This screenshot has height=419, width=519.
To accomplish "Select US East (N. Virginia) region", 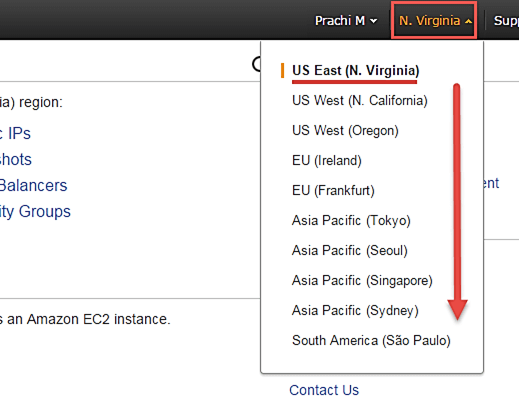I will (356, 71).
